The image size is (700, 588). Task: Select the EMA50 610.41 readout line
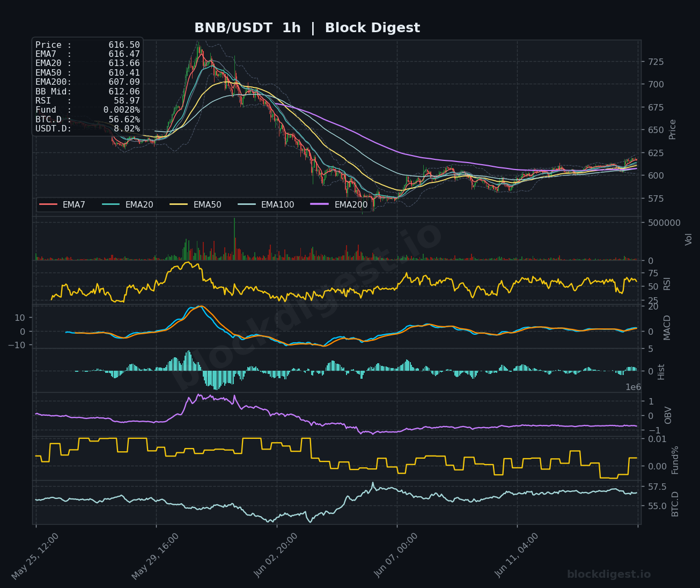(x=87, y=73)
